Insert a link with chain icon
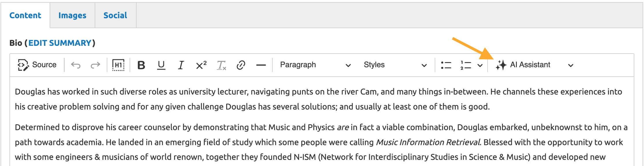644x166 pixels. 241,65
